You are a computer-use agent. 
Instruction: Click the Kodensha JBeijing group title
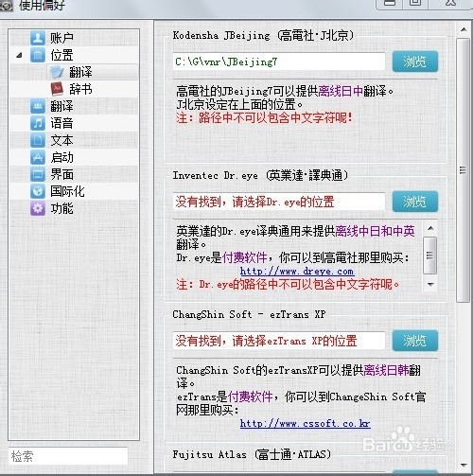pos(263,36)
